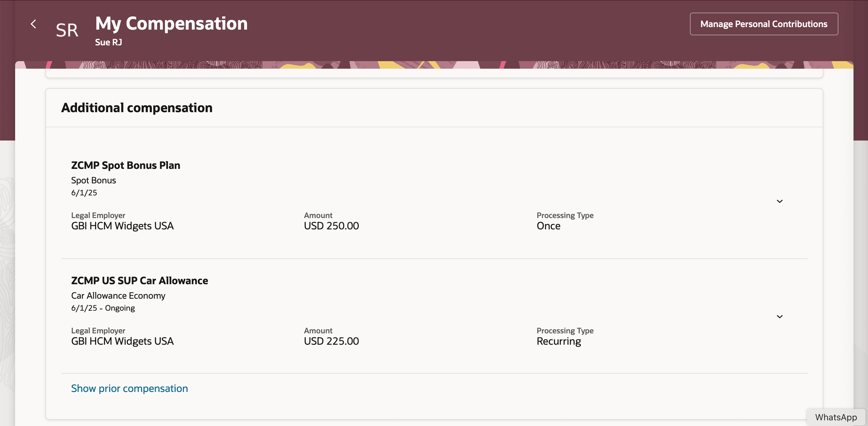Collapse the Spot Bonus chevron after opening
868x426 pixels.
coord(780,201)
